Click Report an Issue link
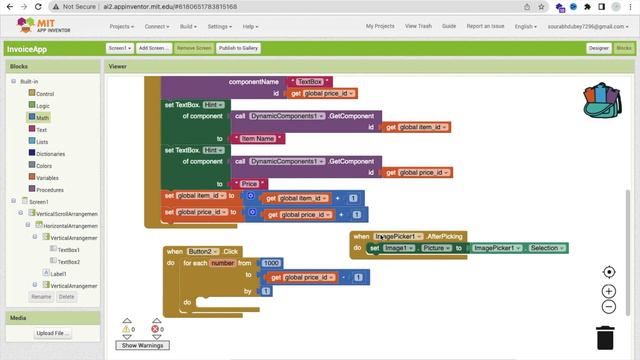The image size is (640, 360). [485, 26]
